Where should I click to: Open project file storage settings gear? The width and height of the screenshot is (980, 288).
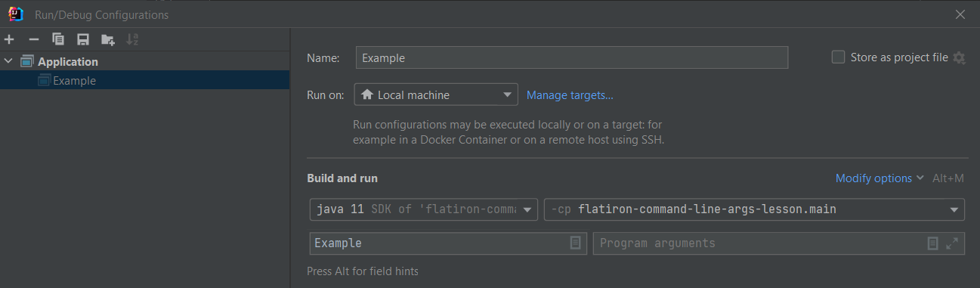(959, 57)
